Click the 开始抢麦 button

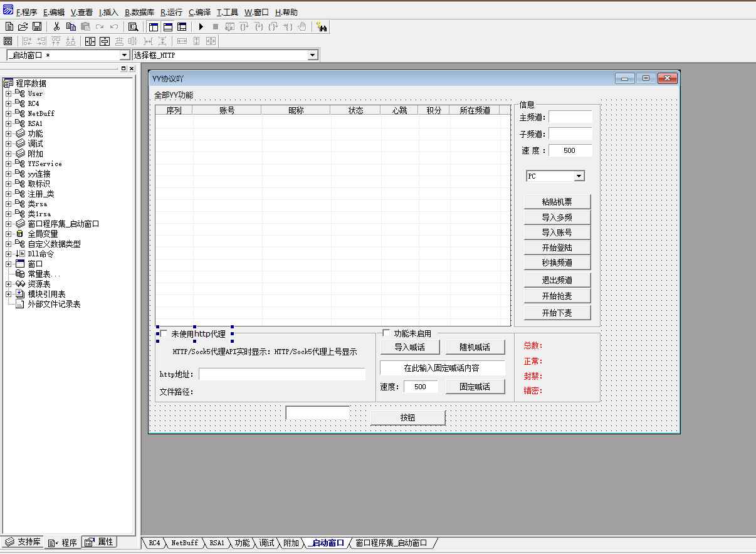(557, 296)
